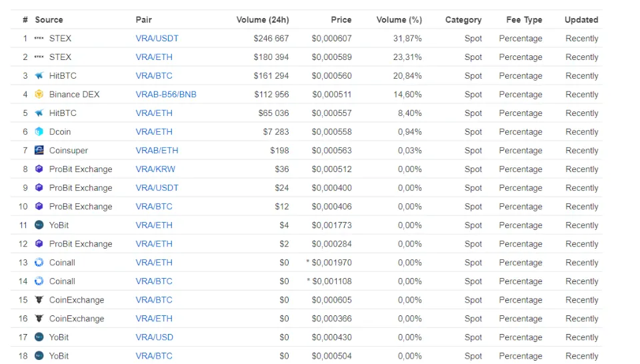This screenshot has width=640, height=364.
Task: Select the Coinsuper source name
Action: [x=69, y=151]
